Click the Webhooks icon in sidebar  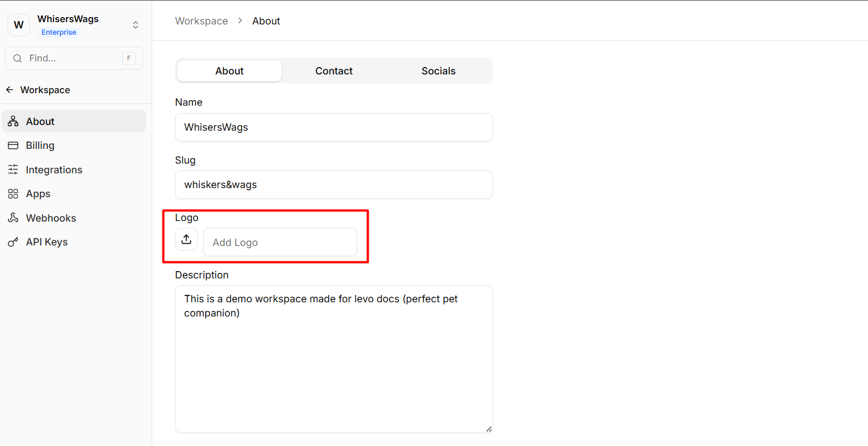point(13,218)
